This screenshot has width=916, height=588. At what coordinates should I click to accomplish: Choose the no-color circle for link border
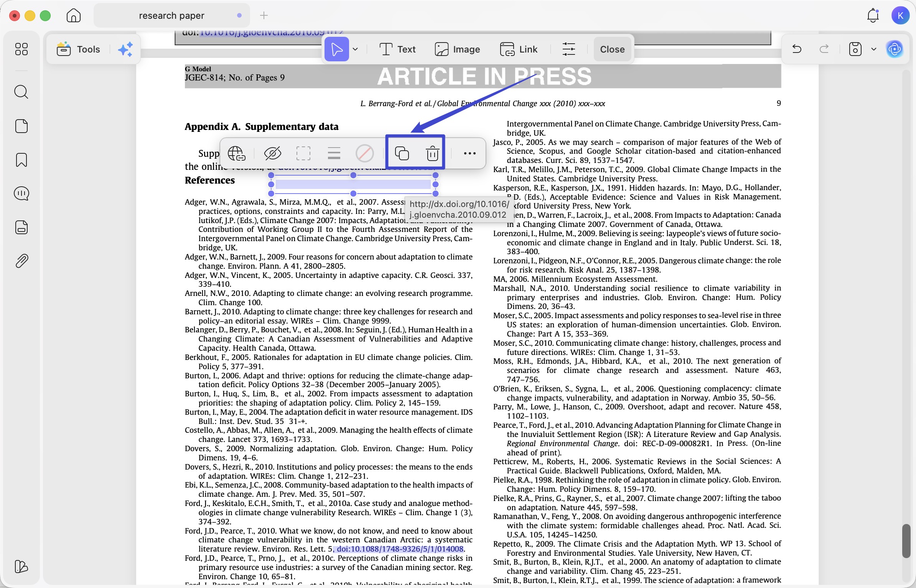[365, 153]
